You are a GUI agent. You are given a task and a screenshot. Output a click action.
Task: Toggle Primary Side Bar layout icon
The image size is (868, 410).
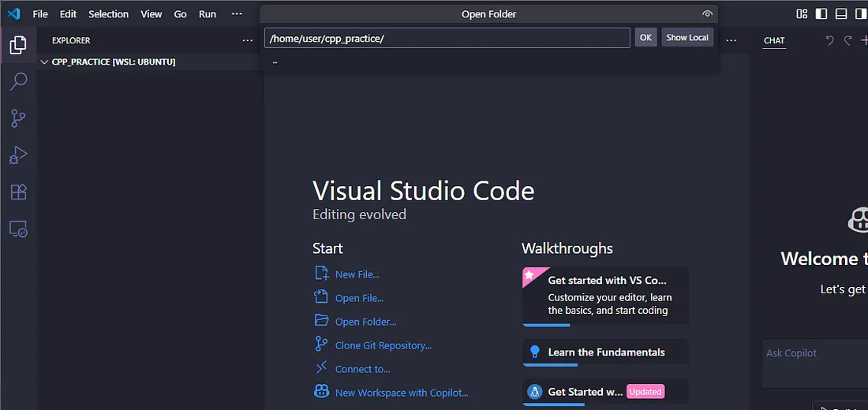coord(821,14)
